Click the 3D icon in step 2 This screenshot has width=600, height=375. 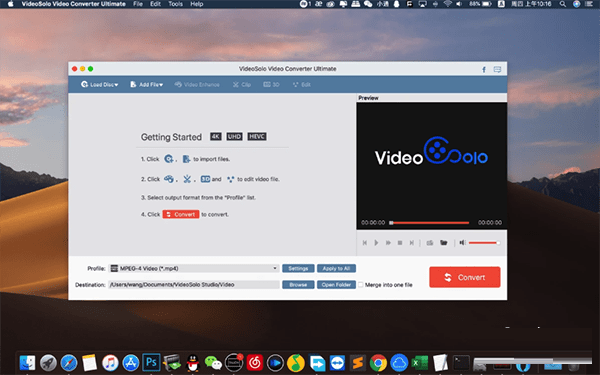click(x=205, y=179)
